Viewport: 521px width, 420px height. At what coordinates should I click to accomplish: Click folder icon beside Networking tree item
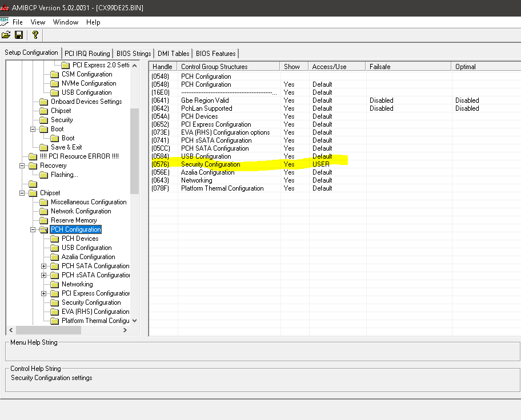[54, 285]
